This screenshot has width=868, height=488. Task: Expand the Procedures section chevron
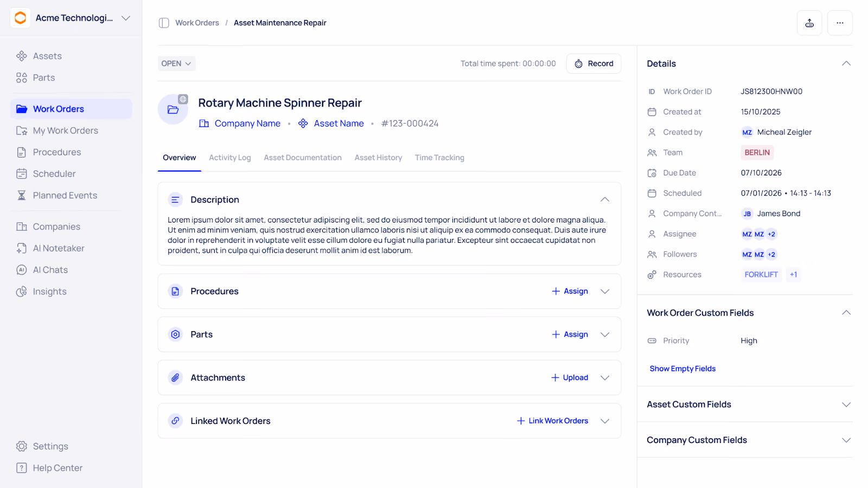(x=605, y=291)
